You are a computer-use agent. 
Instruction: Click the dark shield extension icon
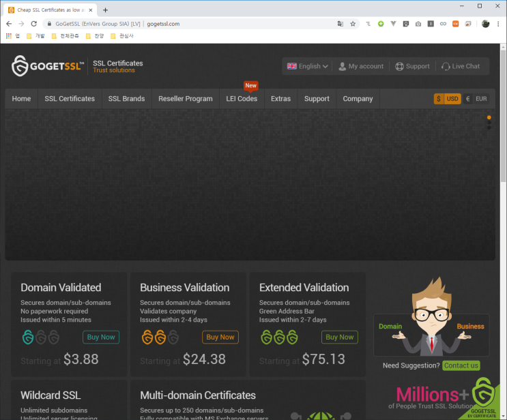click(405, 24)
